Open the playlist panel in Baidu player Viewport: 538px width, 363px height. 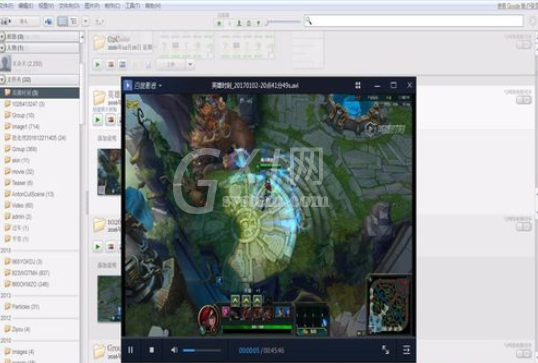(406, 350)
